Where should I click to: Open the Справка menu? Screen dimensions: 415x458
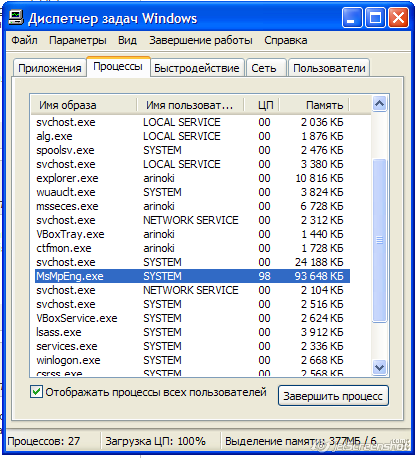tap(286, 40)
